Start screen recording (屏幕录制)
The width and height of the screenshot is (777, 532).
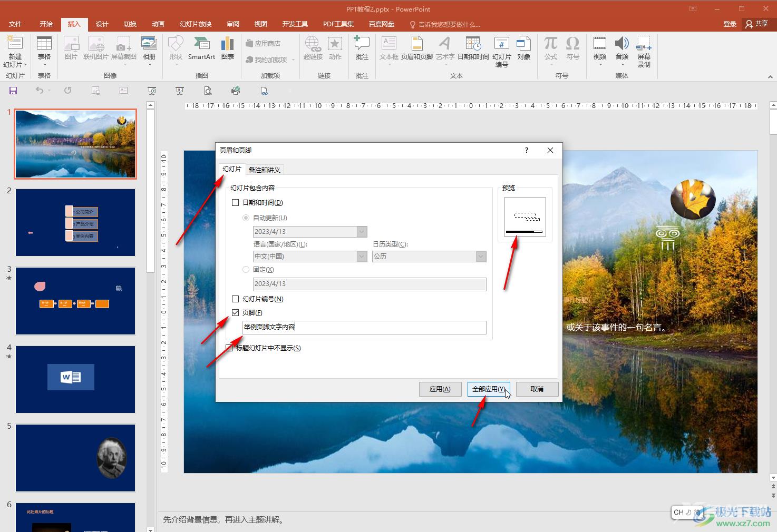pyautogui.click(x=644, y=52)
